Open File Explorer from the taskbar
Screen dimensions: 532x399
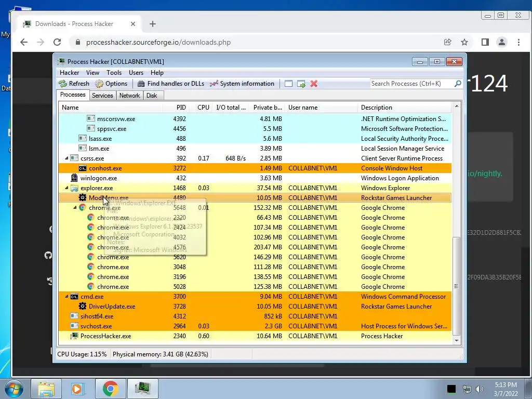(46, 389)
